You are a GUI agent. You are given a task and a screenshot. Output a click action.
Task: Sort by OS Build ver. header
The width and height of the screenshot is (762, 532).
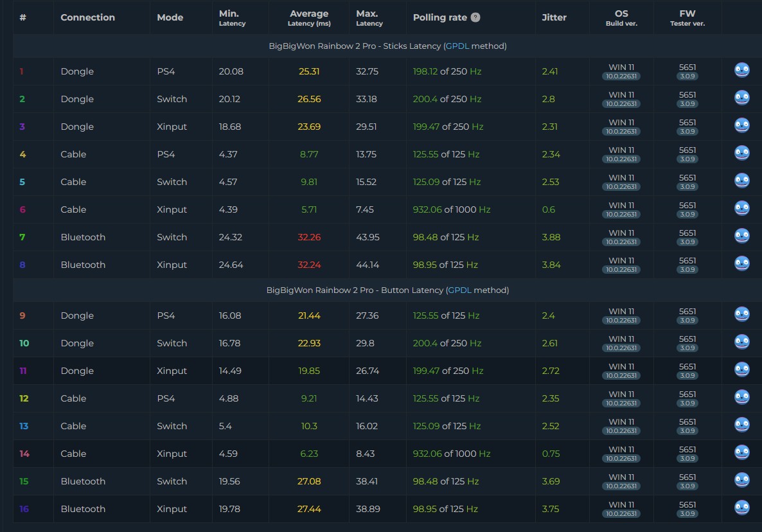click(621, 17)
